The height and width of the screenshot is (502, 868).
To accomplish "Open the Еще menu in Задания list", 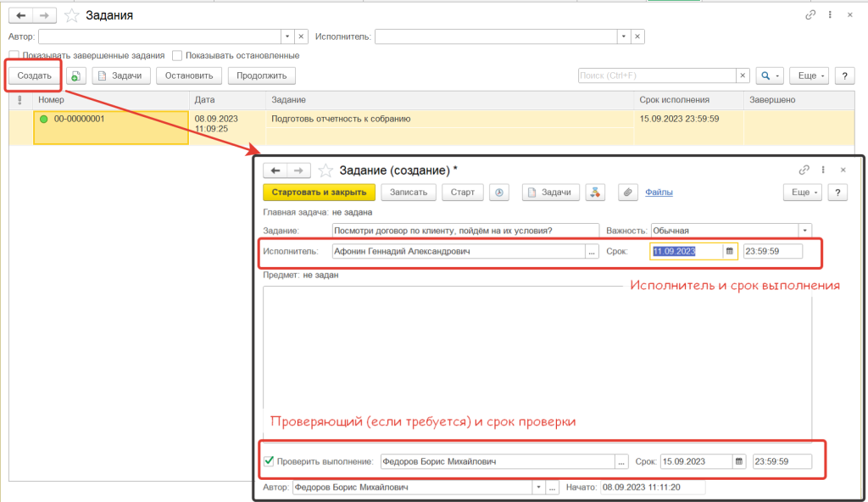I will pos(809,76).
